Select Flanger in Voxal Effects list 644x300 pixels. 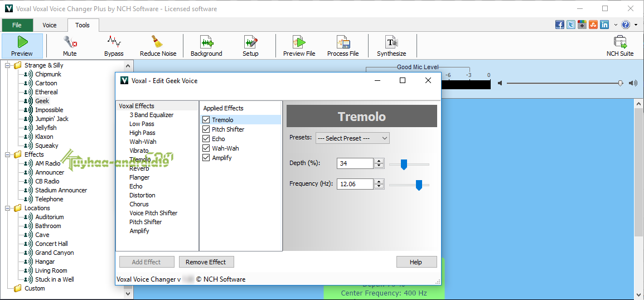[x=139, y=177]
